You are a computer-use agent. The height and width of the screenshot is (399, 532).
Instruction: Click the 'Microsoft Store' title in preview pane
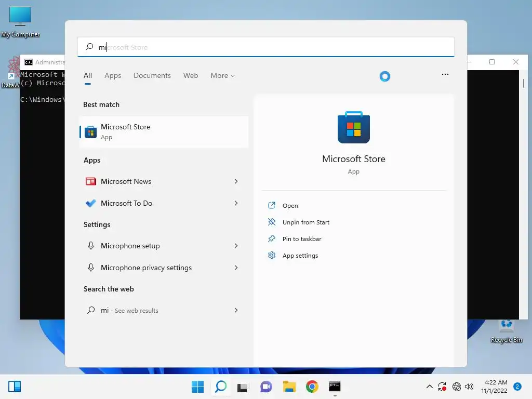click(x=353, y=159)
